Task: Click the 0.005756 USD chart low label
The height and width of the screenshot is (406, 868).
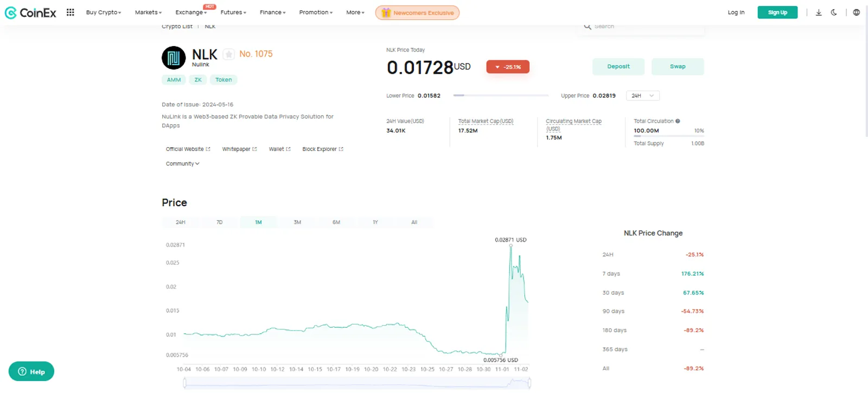Action: (x=501, y=360)
